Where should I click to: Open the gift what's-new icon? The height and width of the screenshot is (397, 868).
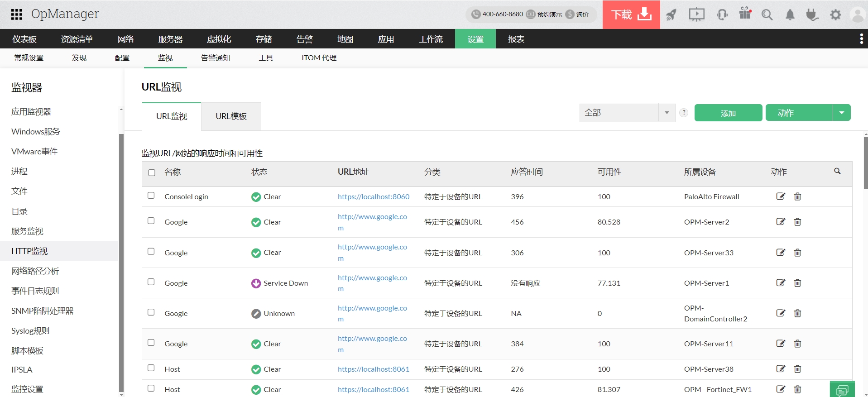click(745, 14)
